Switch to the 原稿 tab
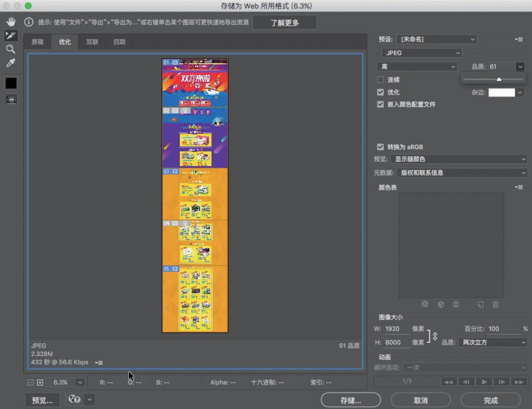The image size is (532, 409). click(37, 42)
